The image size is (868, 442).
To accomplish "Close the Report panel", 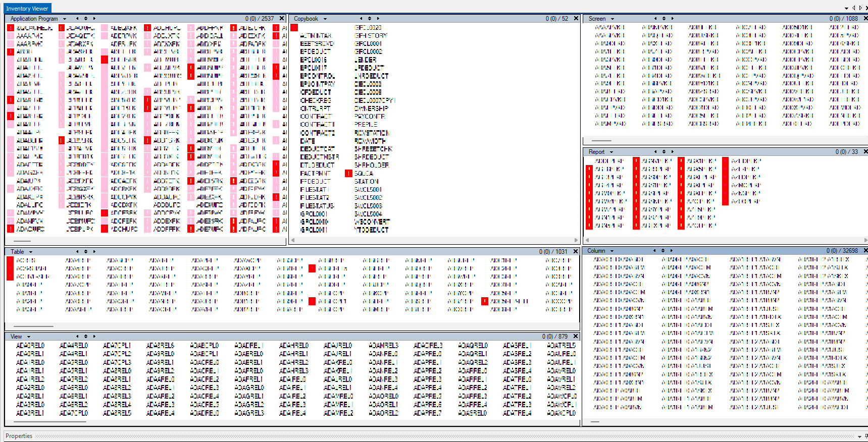I will tap(865, 152).
